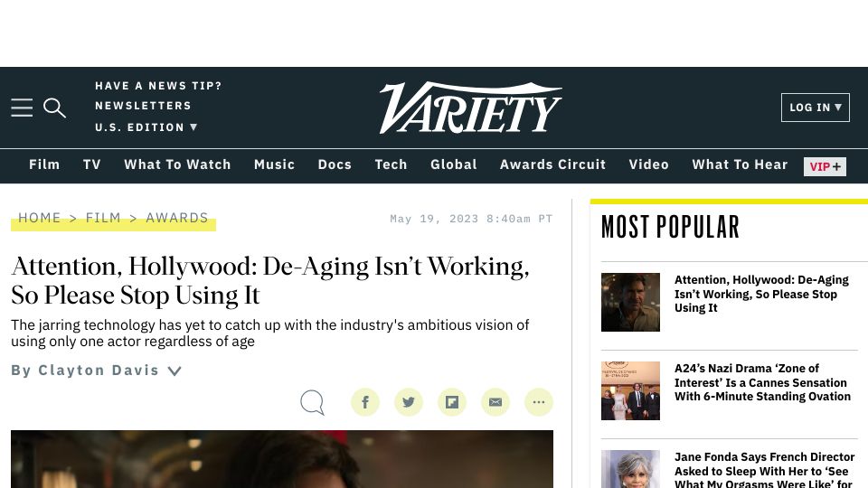Viewport: 868px width, 488px height.
Task: Open the Tech section
Action: point(391,164)
